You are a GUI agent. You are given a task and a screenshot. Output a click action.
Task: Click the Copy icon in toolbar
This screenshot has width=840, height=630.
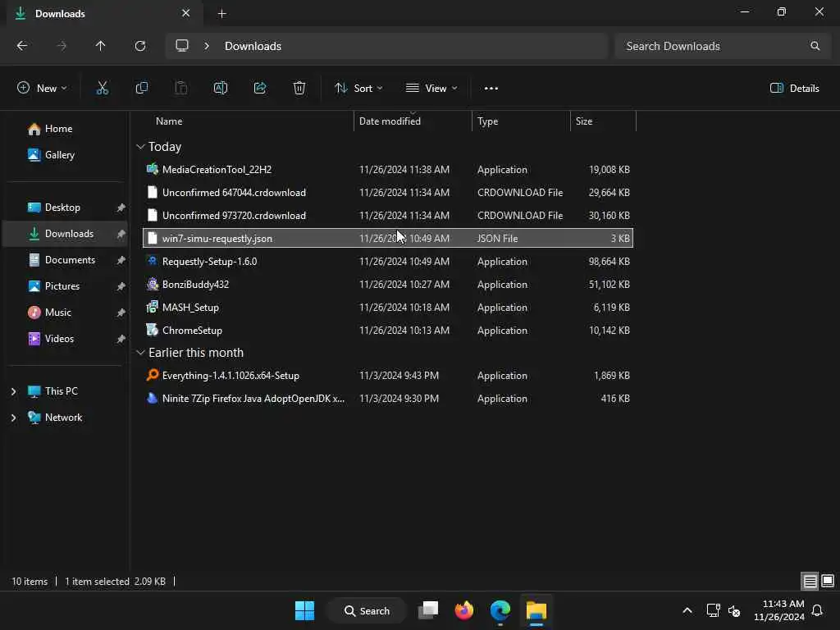point(141,89)
